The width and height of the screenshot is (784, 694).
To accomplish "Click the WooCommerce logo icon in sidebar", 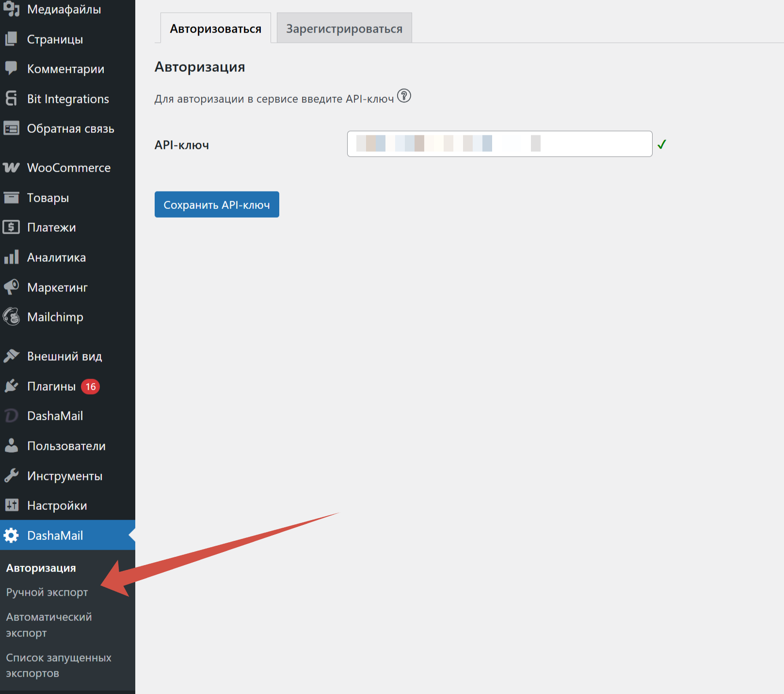I will pyautogui.click(x=11, y=168).
